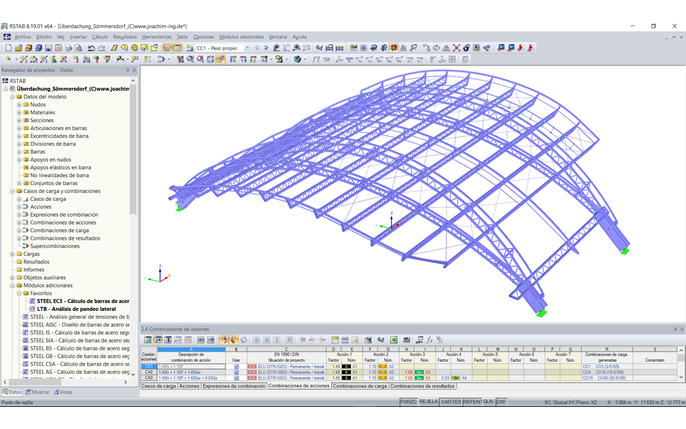Click the Excel export icon in the table toolbar
This screenshot has height=429, width=686.
tap(394, 340)
